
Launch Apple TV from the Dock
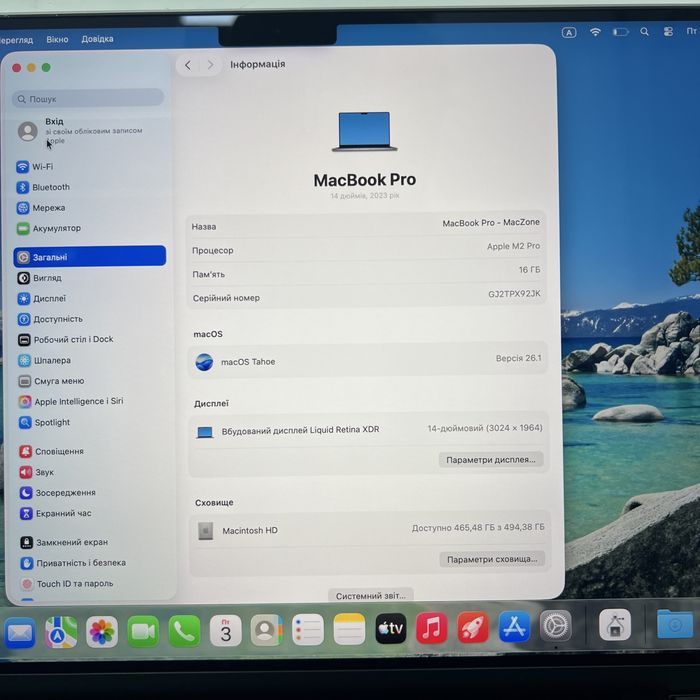tap(391, 628)
